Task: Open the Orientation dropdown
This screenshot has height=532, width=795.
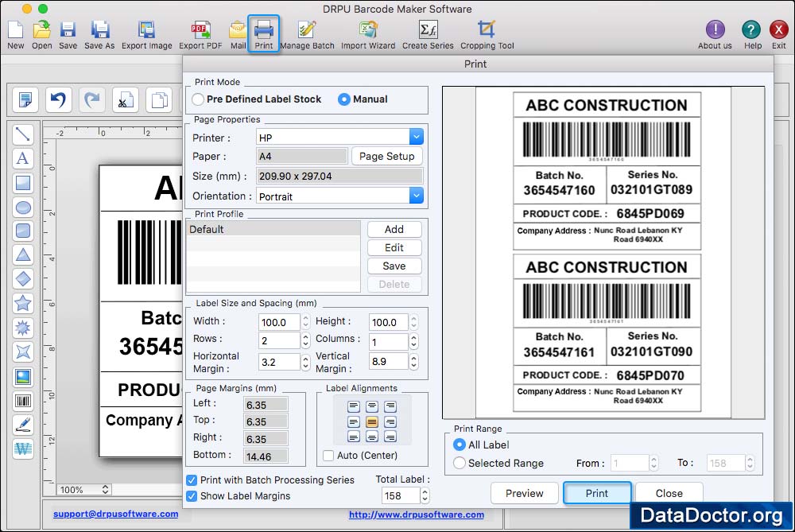Action: tap(417, 196)
